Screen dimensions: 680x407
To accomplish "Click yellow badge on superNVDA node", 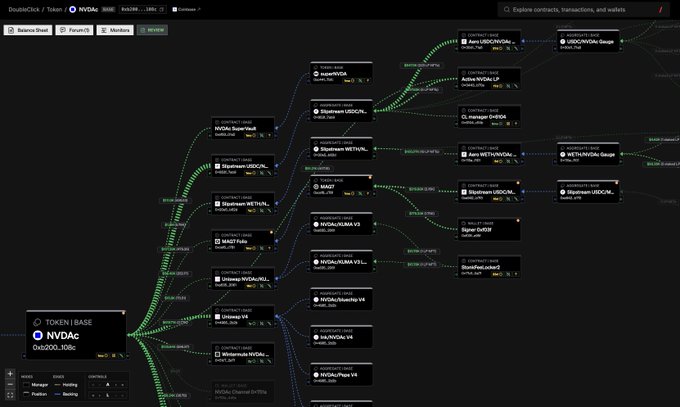I will pyautogui.click(x=349, y=81).
